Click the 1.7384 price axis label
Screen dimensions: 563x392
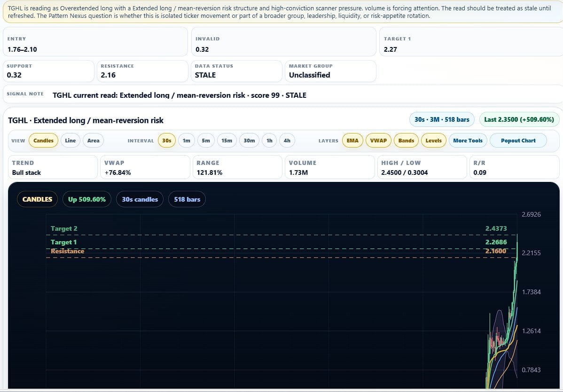pyautogui.click(x=531, y=292)
